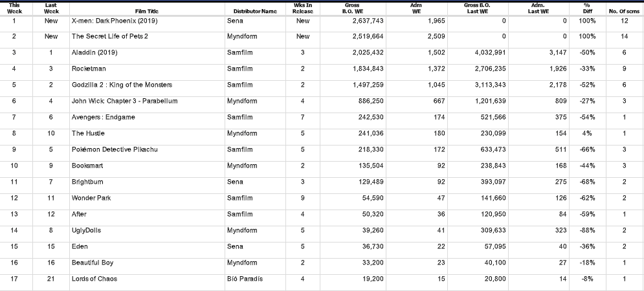This screenshot has height=291, width=644.
Task: Select the No. of scrns column header
Action: tap(623, 12)
